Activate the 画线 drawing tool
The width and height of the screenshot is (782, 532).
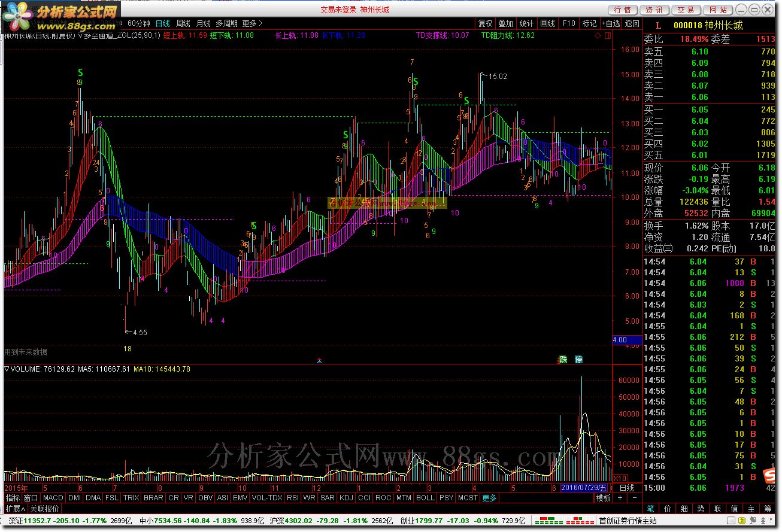tap(548, 23)
